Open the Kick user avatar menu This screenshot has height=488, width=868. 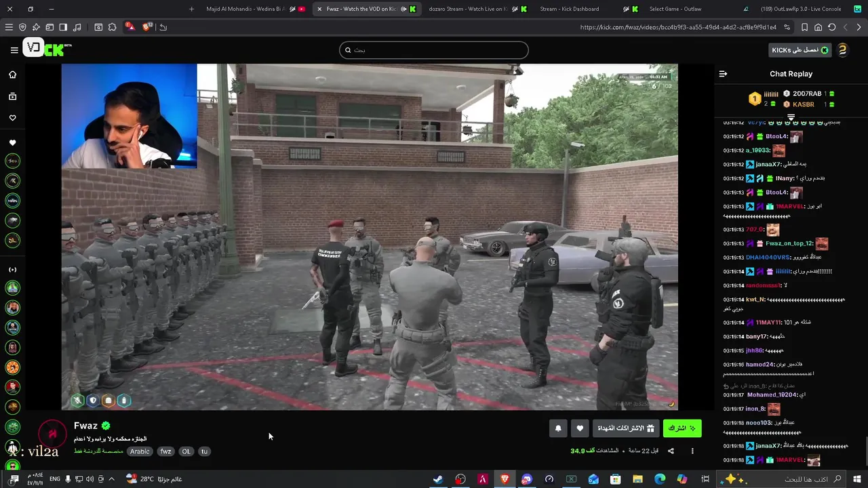[x=842, y=49]
